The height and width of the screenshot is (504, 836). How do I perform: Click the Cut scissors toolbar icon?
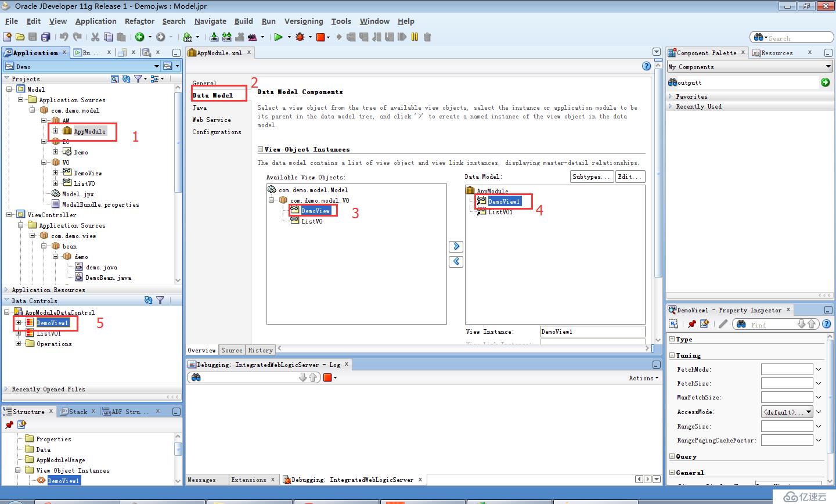pyautogui.click(x=96, y=37)
